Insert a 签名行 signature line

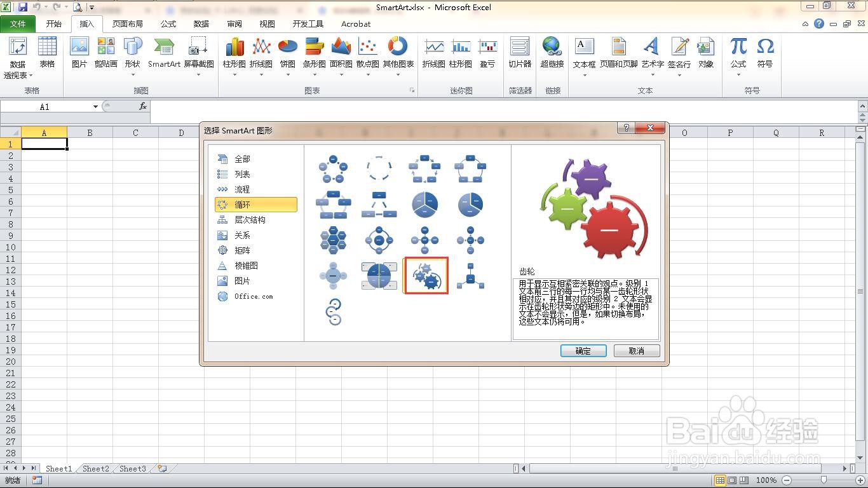pyautogui.click(x=679, y=57)
